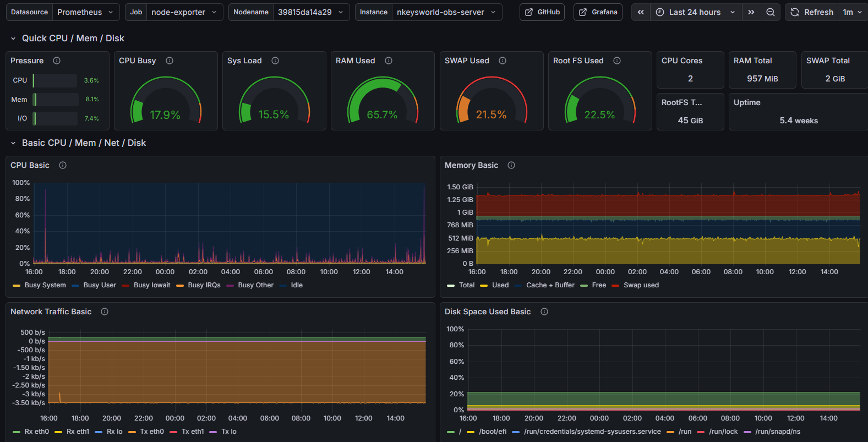Open the GitHub external link
This screenshot has height=442, width=868.
[x=542, y=12]
